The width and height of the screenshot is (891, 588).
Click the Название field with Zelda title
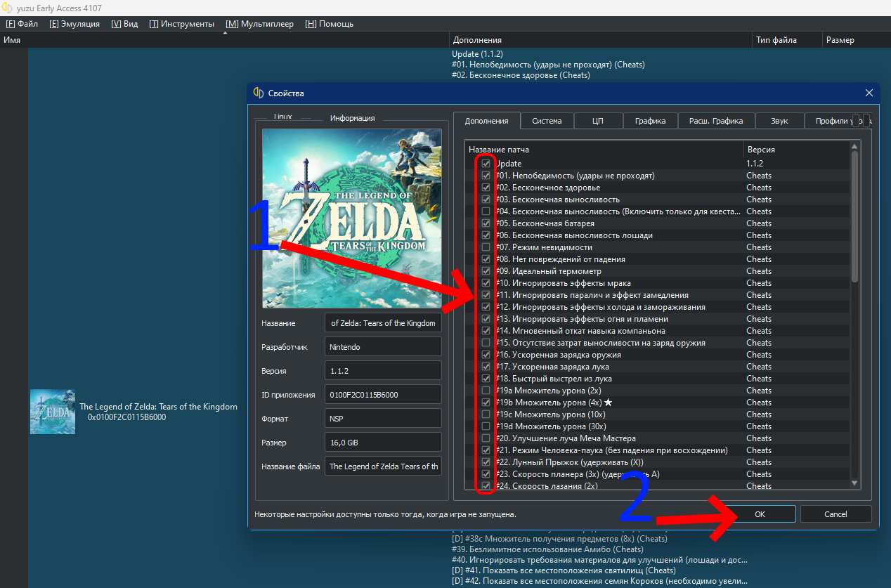click(x=384, y=323)
